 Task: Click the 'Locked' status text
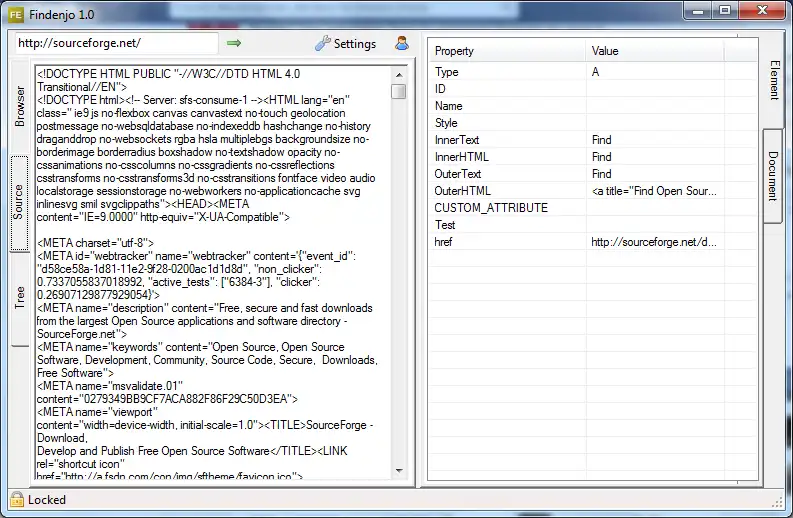click(47, 500)
